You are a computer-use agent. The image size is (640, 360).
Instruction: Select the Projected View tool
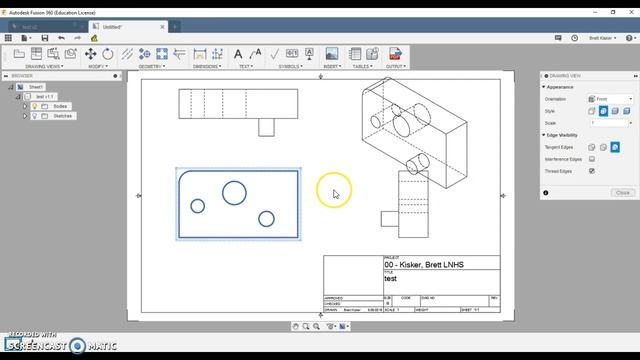(36, 54)
